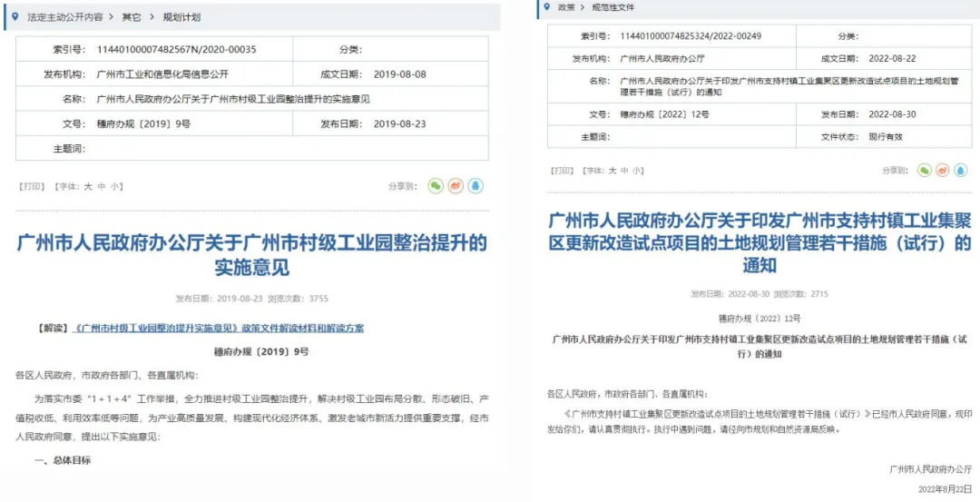Viewport: 980px width, 502px height.
Task: Open 其它 breadcrumb link
Action: (132, 17)
